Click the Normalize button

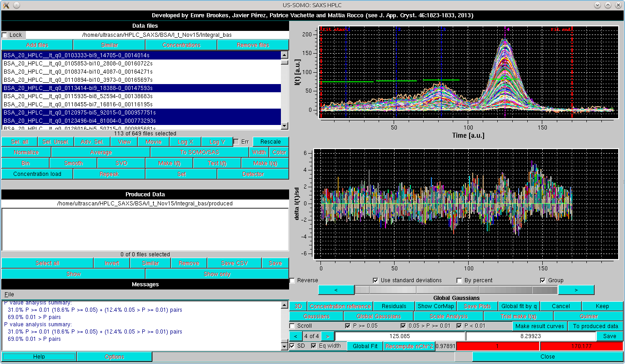tap(26, 152)
